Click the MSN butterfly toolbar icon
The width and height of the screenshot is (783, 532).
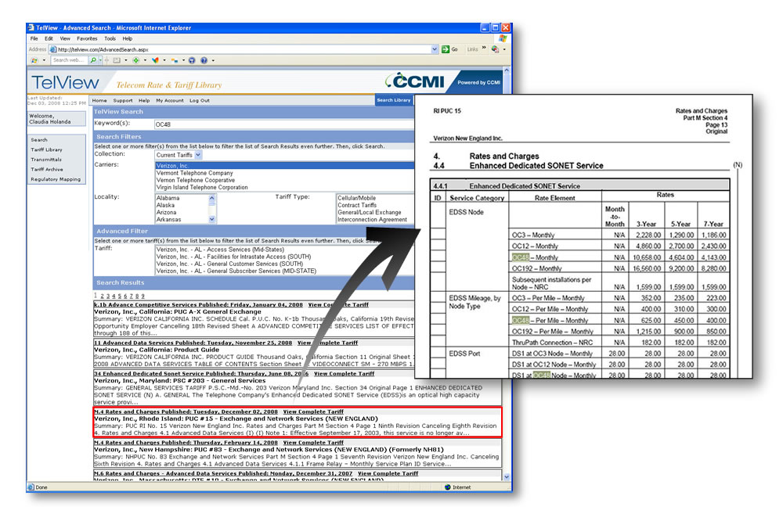tap(155, 60)
